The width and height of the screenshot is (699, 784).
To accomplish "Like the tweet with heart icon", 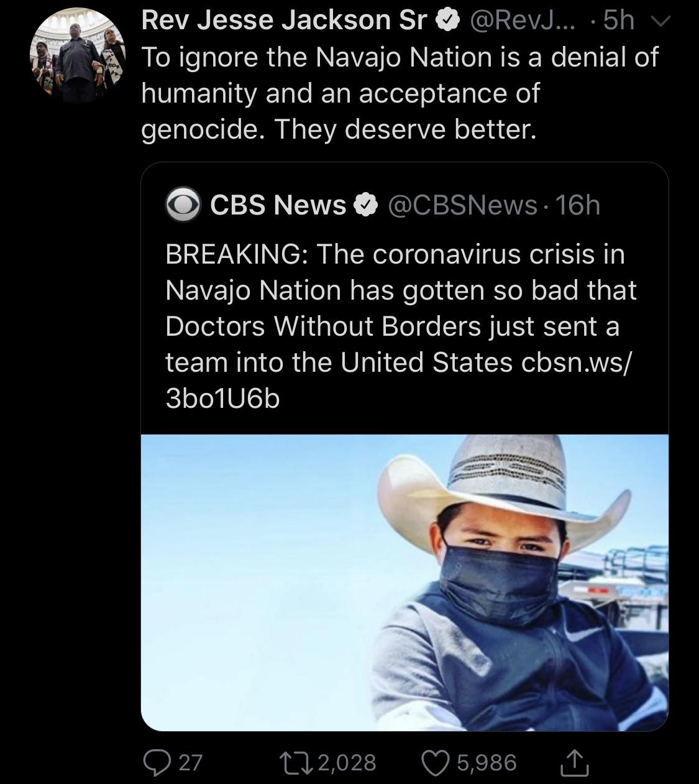I will [435, 762].
